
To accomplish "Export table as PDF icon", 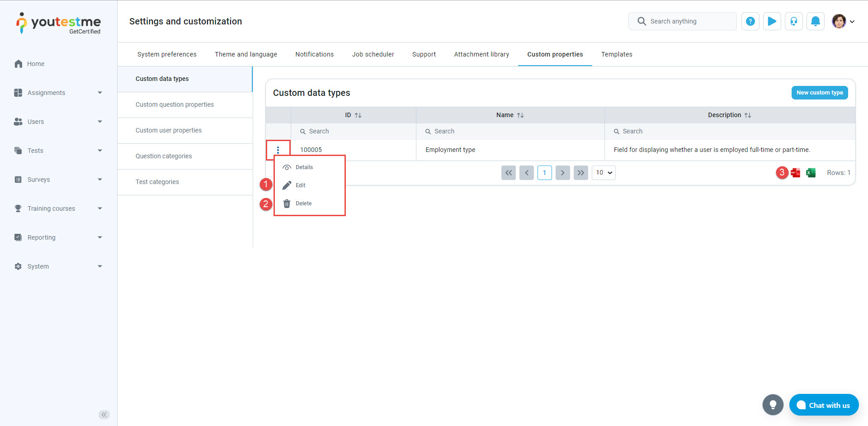I will 796,173.
